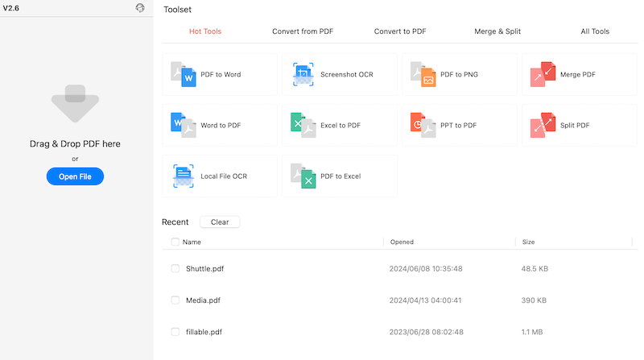
Task: Open the PDF to Word tool icon
Action: click(x=183, y=74)
